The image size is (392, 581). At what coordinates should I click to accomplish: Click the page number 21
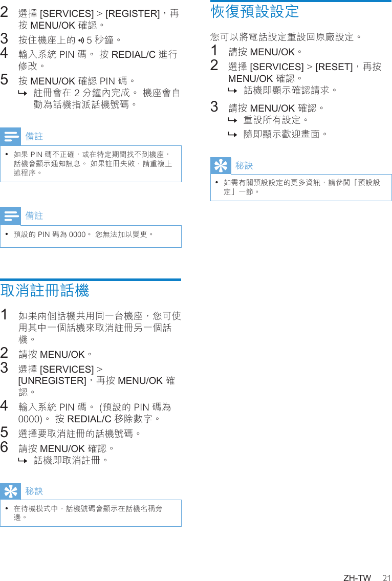[x=387, y=577]
